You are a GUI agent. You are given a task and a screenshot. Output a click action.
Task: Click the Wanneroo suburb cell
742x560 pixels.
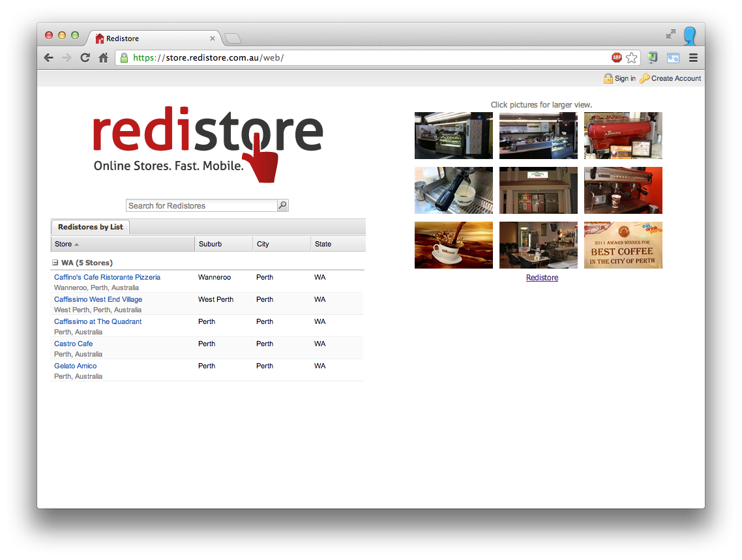(215, 277)
